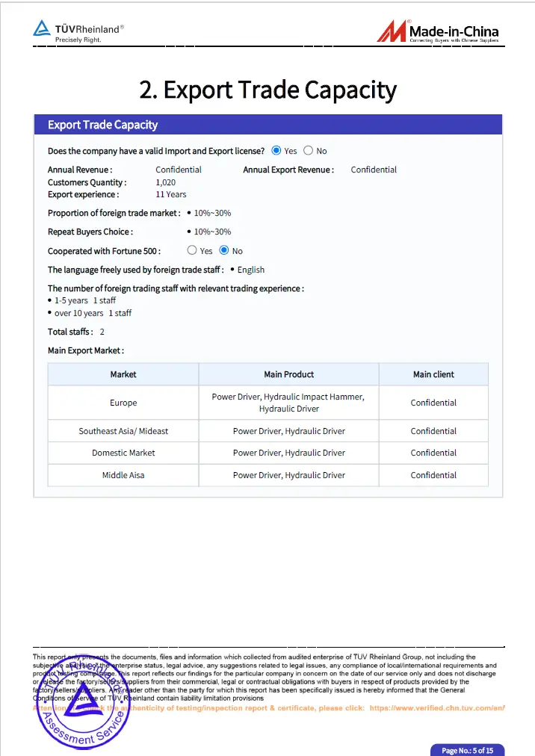Click Confidential in the Europe row
535x756 pixels.
(x=433, y=403)
